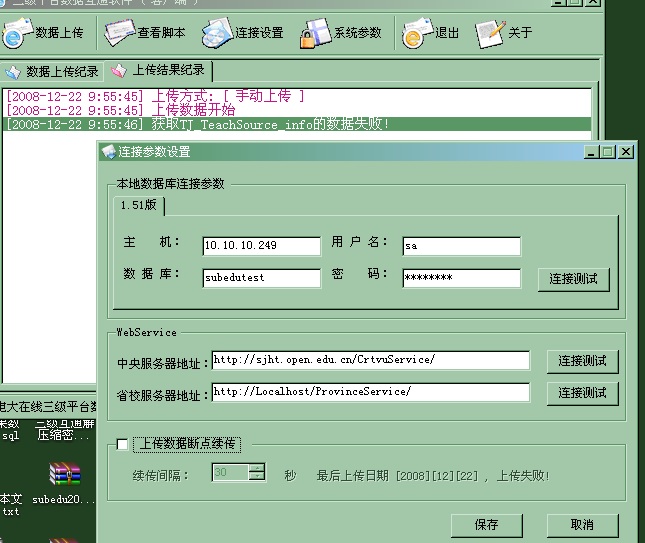Click the 连接参数设置 dialog title icon

click(108, 152)
